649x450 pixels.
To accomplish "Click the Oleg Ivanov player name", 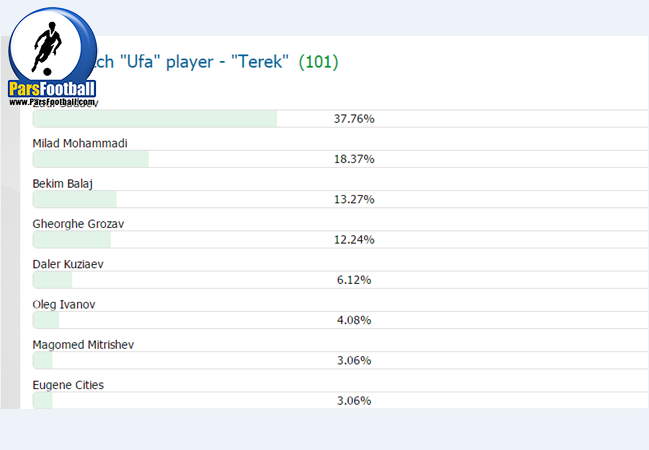I will pos(64,304).
